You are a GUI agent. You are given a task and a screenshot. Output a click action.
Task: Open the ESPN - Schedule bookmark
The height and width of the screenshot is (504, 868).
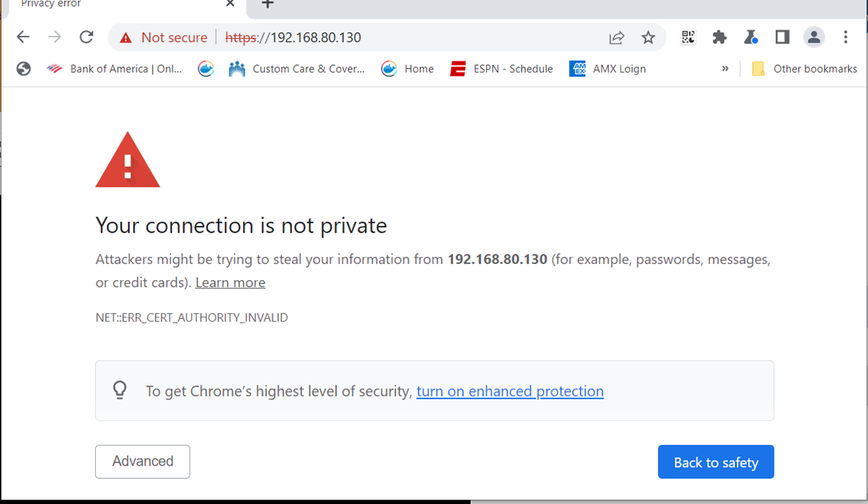click(x=501, y=69)
